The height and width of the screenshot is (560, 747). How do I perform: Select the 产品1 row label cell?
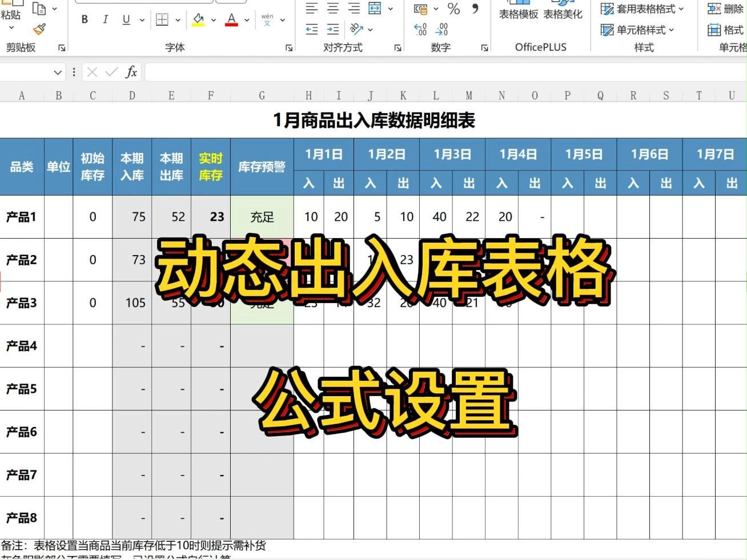click(x=22, y=217)
